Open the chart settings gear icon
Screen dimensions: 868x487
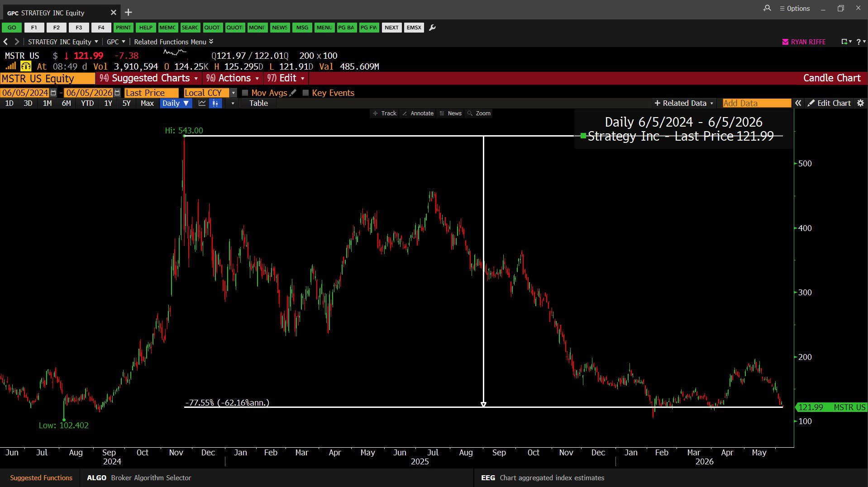860,103
